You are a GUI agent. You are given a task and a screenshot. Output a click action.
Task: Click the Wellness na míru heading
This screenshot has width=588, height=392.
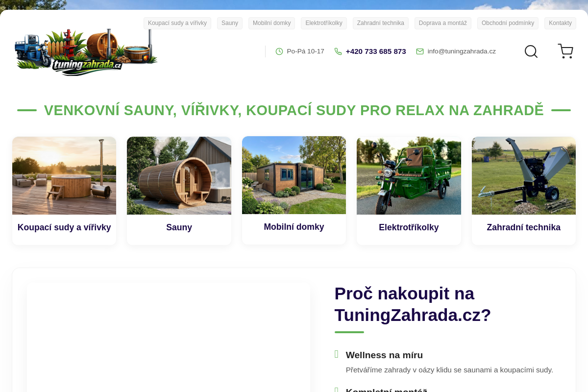coord(384,355)
